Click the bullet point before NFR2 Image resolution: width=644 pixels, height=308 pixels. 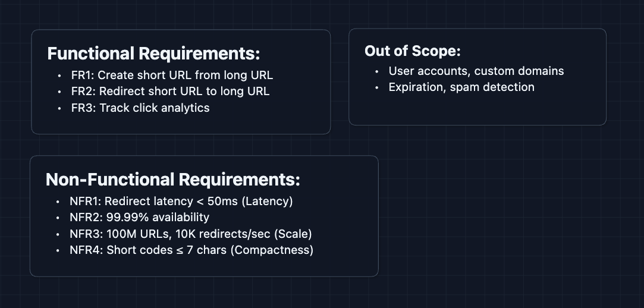click(57, 218)
